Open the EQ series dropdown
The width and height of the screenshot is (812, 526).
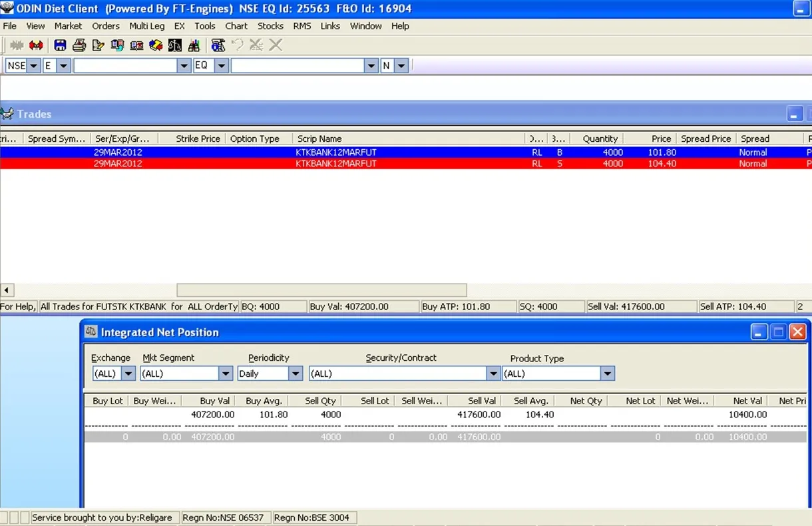pyautogui.click(x=222, y=66)
